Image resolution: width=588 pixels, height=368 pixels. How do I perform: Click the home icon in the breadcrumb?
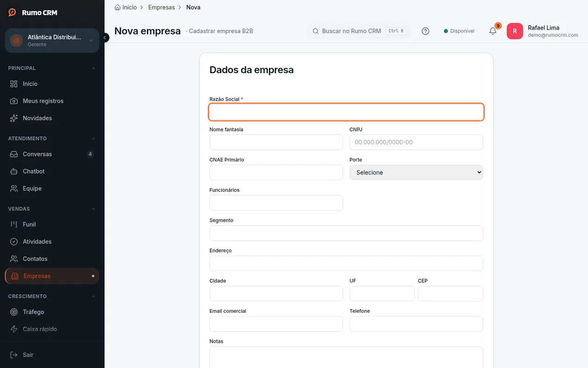[x=118, y=7]
